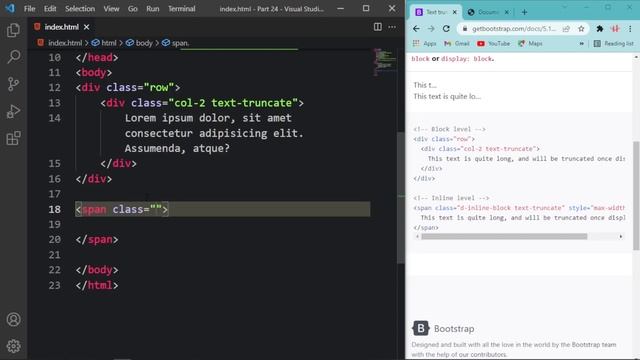Image resolution: width=640 pixels, height=360 pixels.
Task: Open a new Chrome tab
Action: tap(524, 12)
